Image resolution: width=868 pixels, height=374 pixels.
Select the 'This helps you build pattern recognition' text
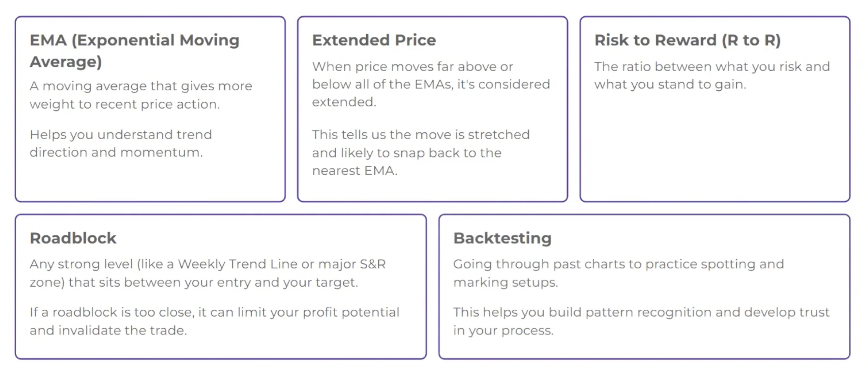[x=641, y=321]
